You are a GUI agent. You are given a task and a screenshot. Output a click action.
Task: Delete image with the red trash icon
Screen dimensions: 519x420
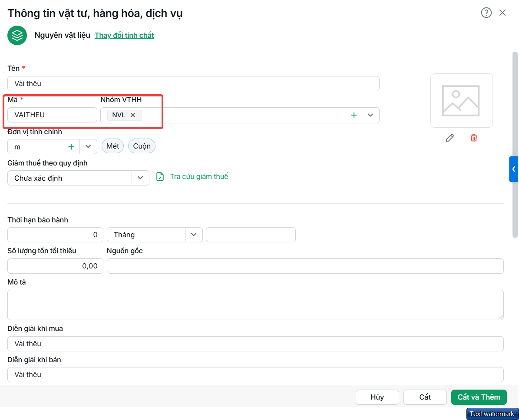[474, 138]
